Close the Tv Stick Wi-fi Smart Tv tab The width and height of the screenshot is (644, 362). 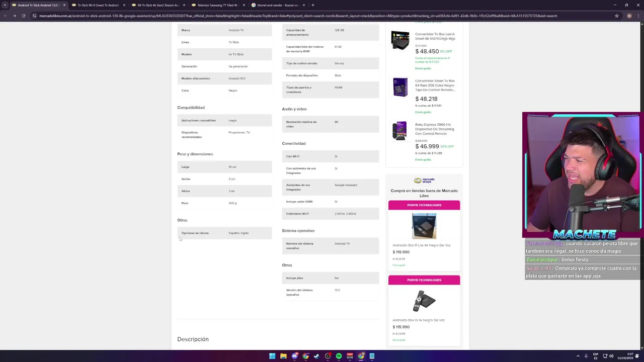[x=124, y=5]
